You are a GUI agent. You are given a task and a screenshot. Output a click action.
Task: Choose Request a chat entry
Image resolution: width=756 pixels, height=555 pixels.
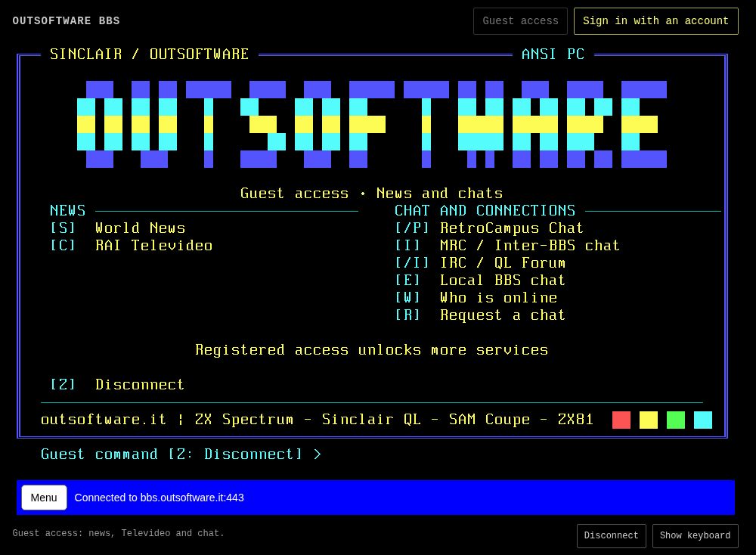[x=480, y=315]
